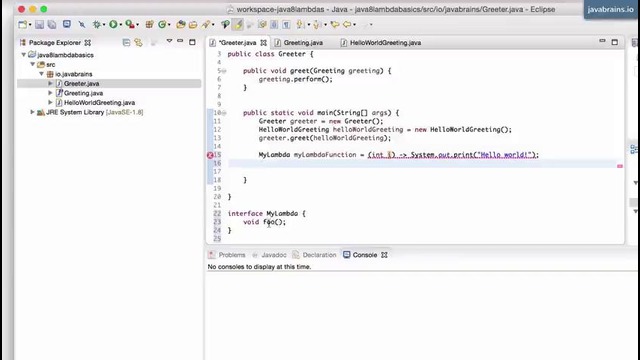Toggle the green pin icon left of highlighter
The width and height of the screenshot is (640, 360).
coord(225,24)
